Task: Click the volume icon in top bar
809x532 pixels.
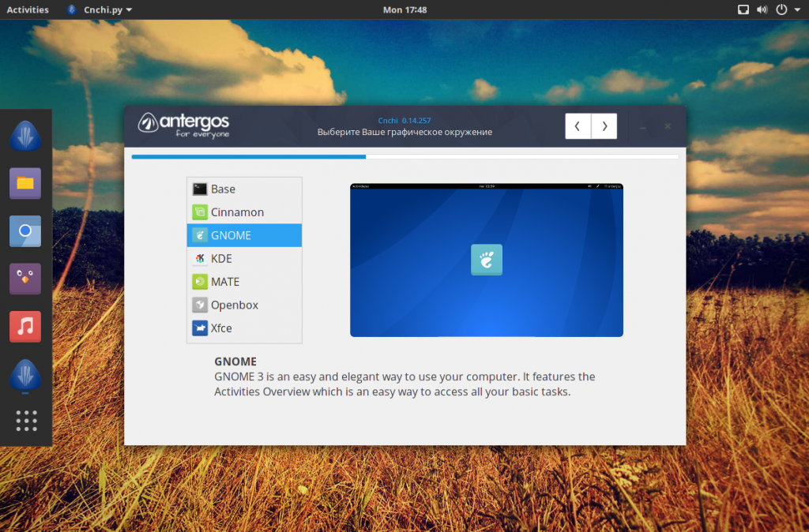Action: pyautogui.click(x=762, y=9)
